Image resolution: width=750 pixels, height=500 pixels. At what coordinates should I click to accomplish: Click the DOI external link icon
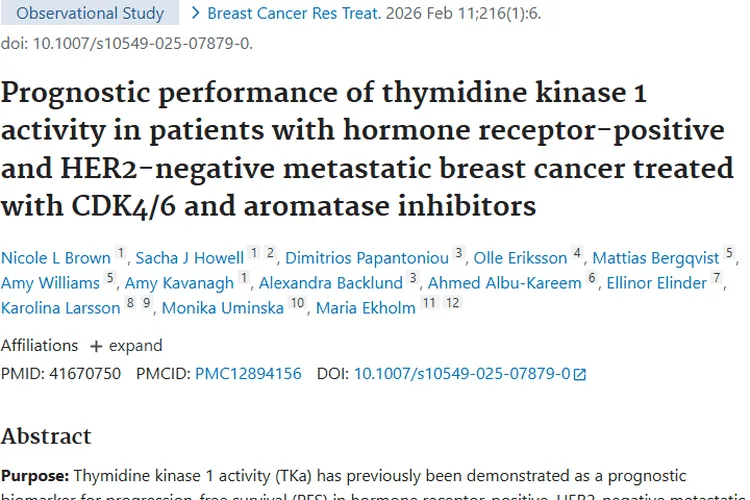coord(580,374)
